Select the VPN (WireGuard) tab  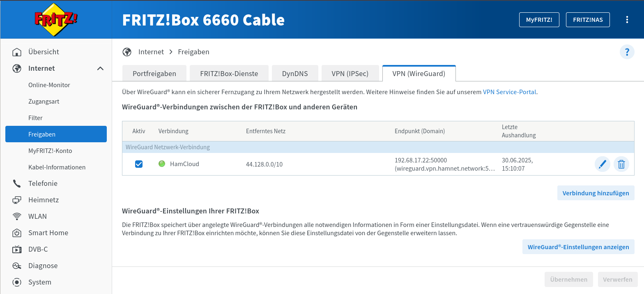pyautogui.click(x=419, y=74)
